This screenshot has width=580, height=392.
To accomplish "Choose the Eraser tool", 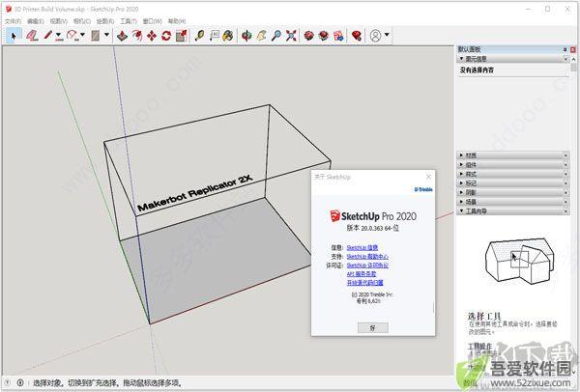I will (x=32, y=36).
